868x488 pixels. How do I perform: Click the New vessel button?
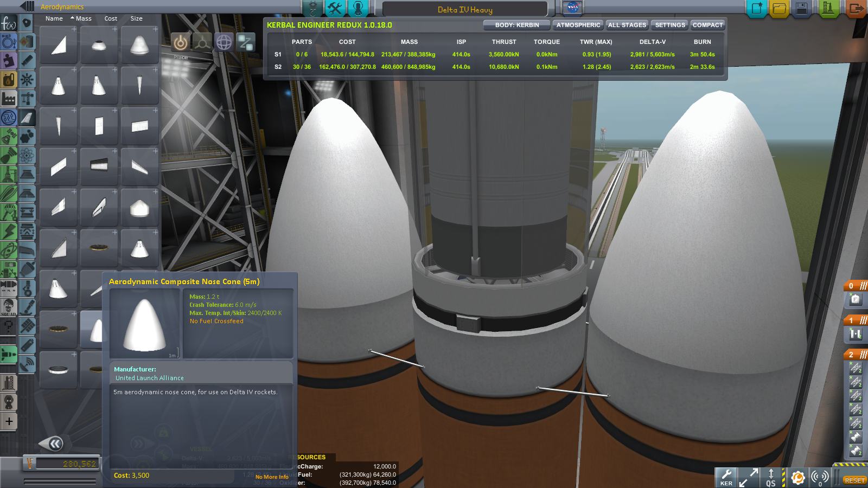click(x=757, y=9)
